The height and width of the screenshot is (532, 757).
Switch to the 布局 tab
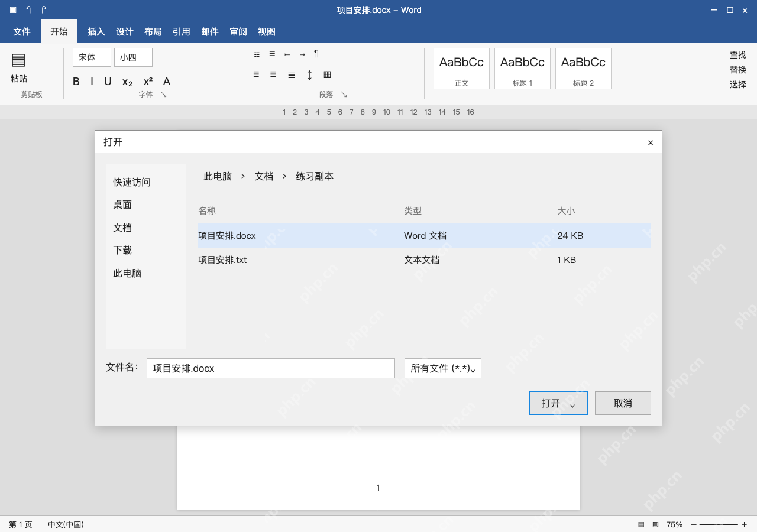pyautogui.click(x=153, y=31)
